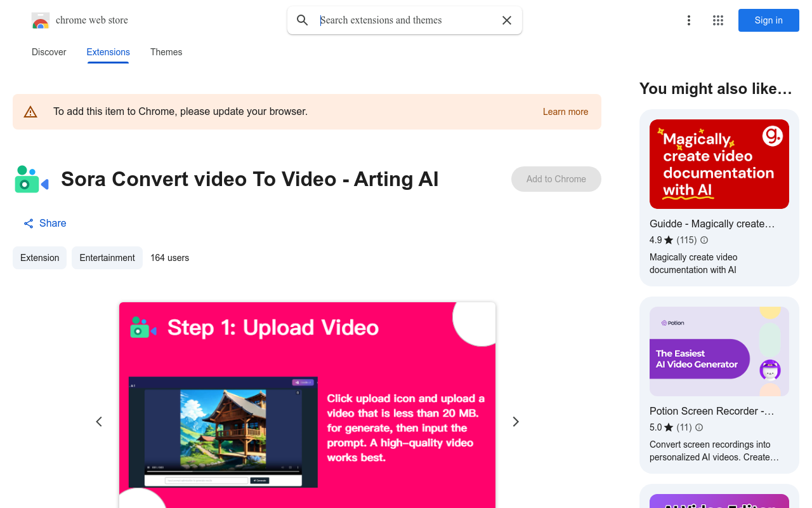The image size is (812, 508).
Task: Open the Step 1 Upload Video screenshot
Action: (307, 405)
